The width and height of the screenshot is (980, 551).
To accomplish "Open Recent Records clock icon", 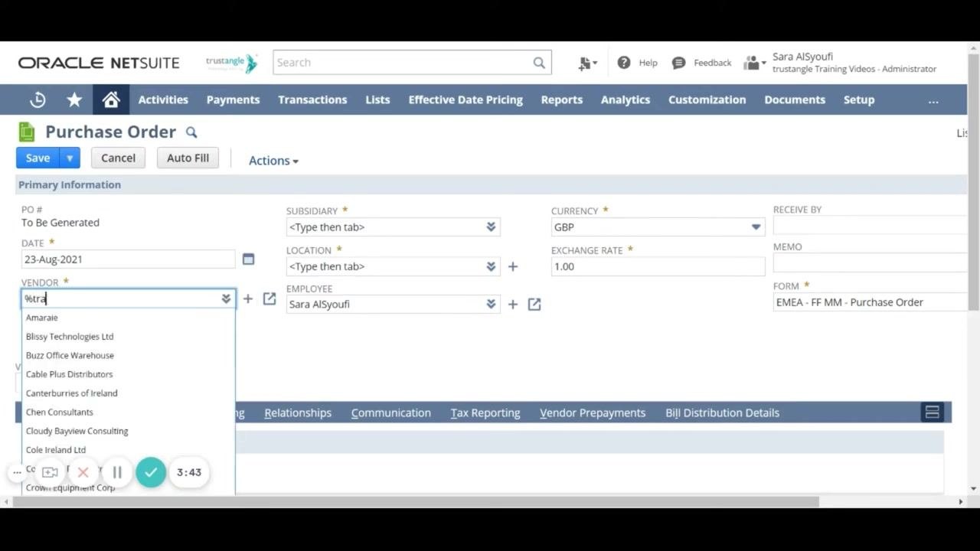I will (x=38, y=99).
